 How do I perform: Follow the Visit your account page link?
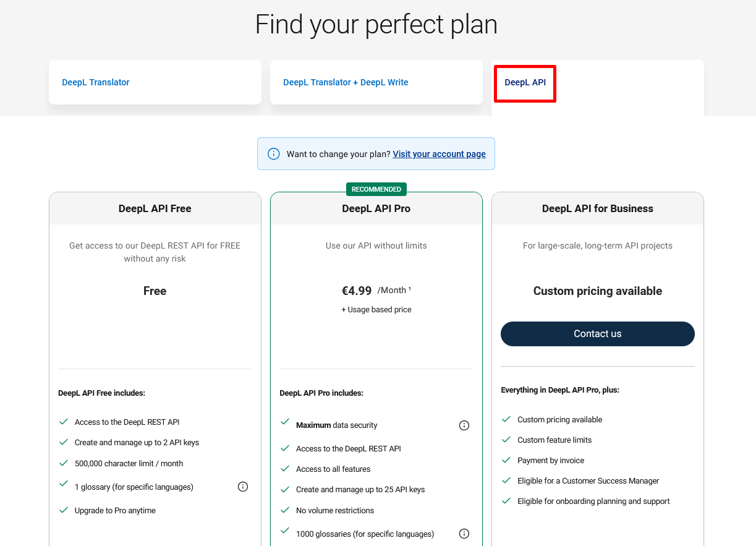click(439, 154)
